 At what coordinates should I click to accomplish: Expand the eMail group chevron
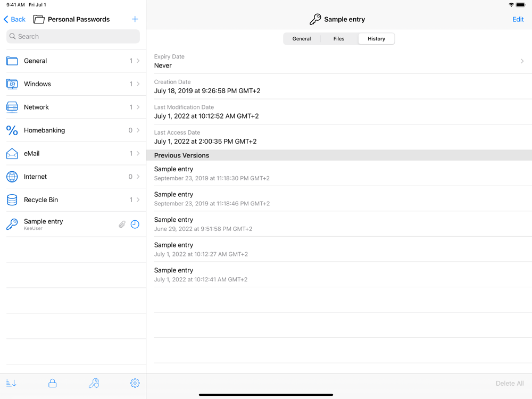point(138,153)
